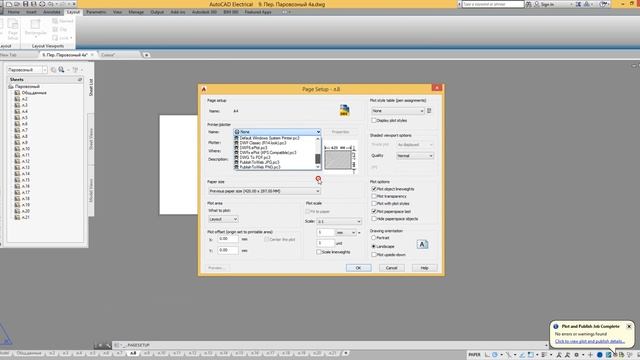Click link to view plot and publish details
The width and height of the screenshot is (640, 360).
coord(589,341)
